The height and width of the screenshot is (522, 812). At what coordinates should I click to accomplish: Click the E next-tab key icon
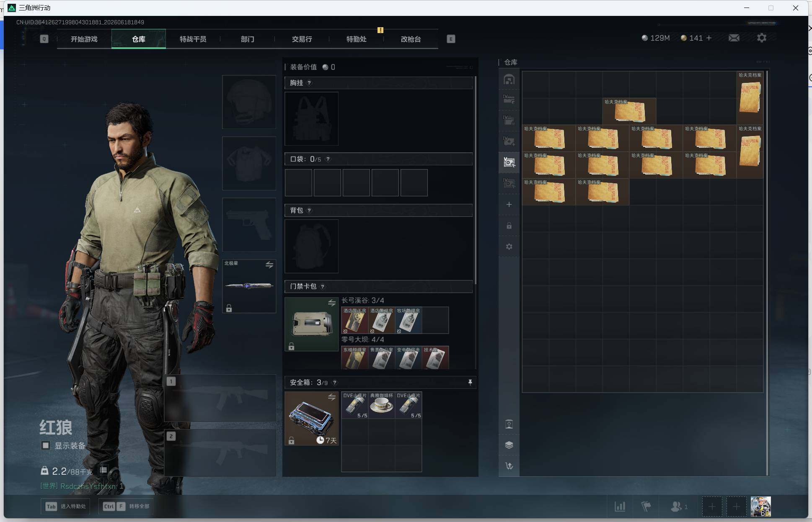point(451,39)
